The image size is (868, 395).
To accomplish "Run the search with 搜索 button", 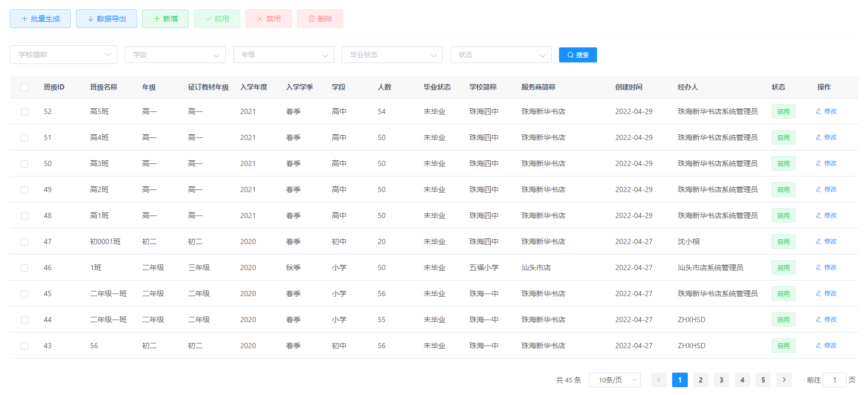I will click(x=578, y=55).
